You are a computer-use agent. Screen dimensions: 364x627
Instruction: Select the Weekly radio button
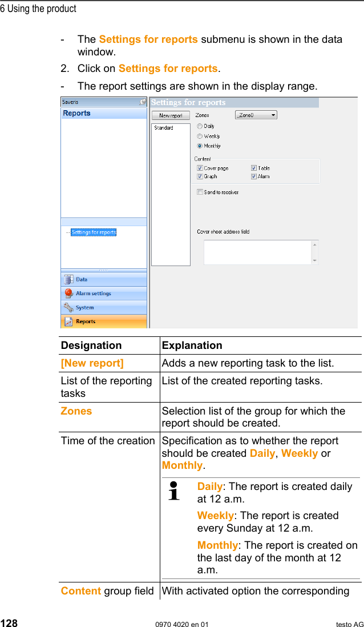tap(200, 136)
